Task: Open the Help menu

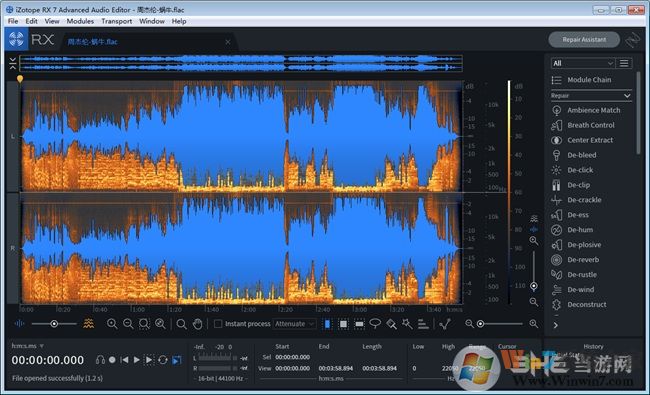Action: 179,21
